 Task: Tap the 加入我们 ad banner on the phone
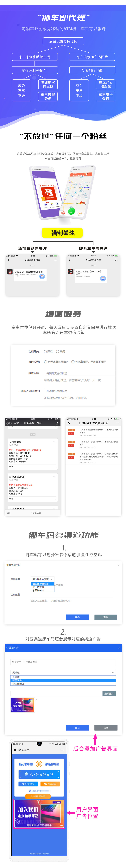[x=39, y=813]
